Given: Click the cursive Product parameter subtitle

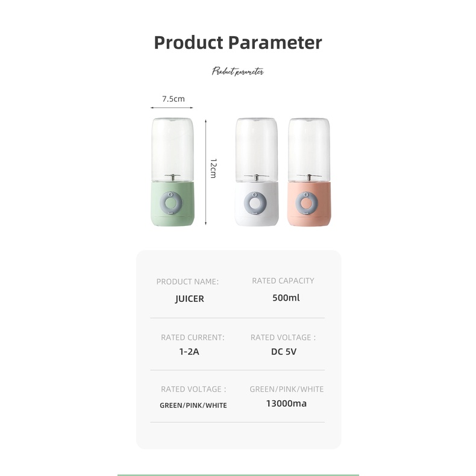Looking at the screenshot, I should [x=238, y=72].
